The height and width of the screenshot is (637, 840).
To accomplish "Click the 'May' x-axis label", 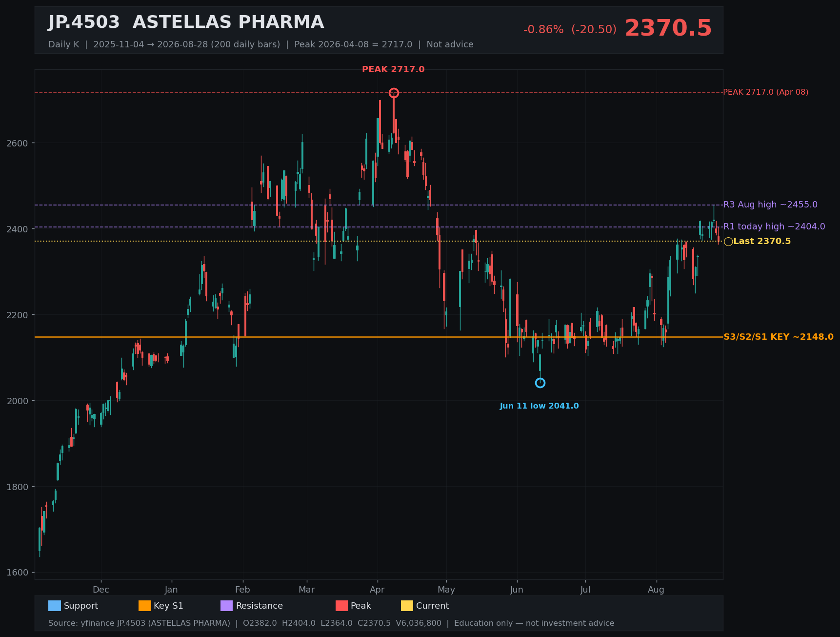I will tap(446, 590).
